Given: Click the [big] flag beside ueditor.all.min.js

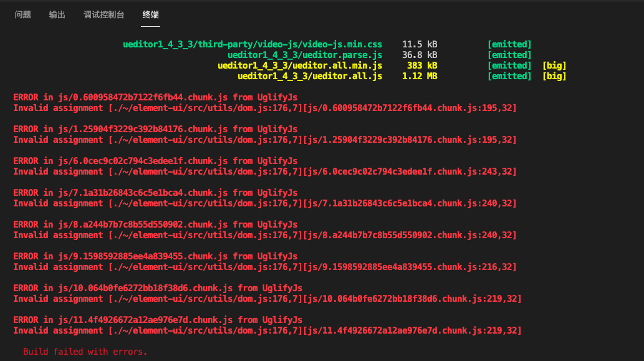Looking at the screenshot, I should (554, 65).
